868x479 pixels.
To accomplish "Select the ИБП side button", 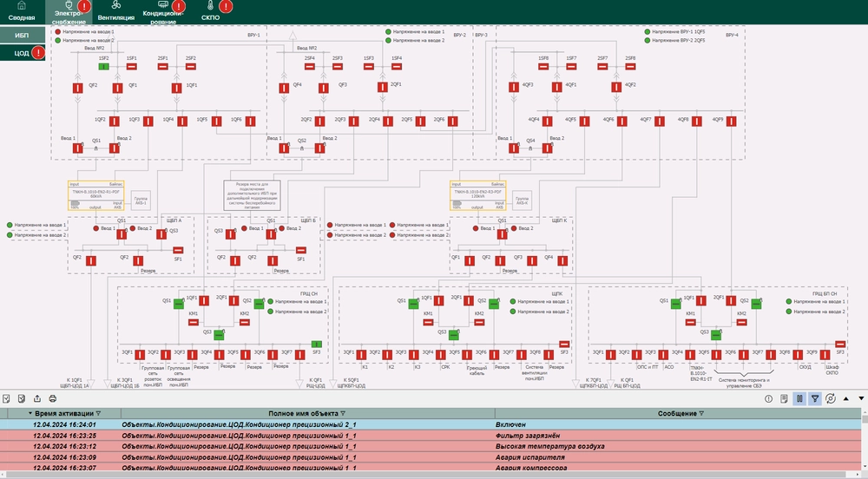I will [23, 35].
